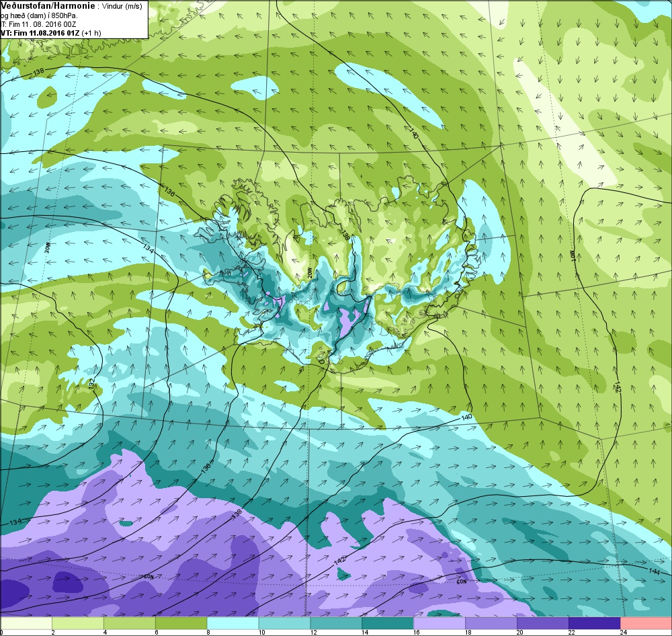The height and width of the screenshot is (636, 672).
Task: Click the '24' legend scale label
Action: coord(623,633)
